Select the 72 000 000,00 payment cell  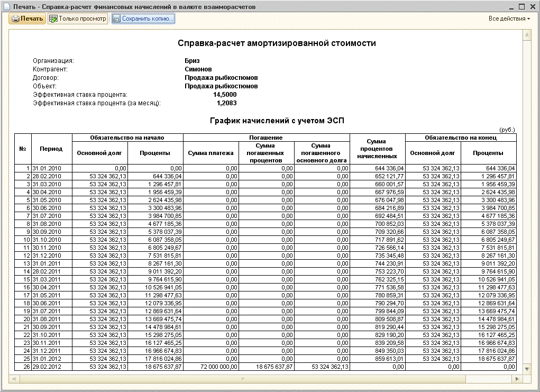pyautogui.click(x=210, y=367)
